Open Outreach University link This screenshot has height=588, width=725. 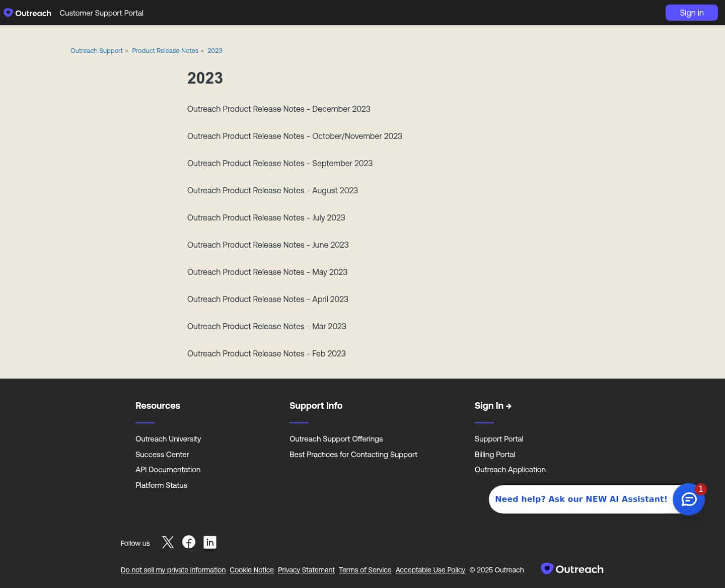(x=168, y=438)
